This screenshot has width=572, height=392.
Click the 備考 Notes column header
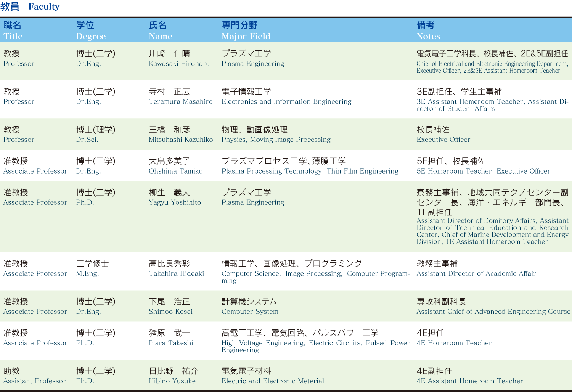click(428, 31)
